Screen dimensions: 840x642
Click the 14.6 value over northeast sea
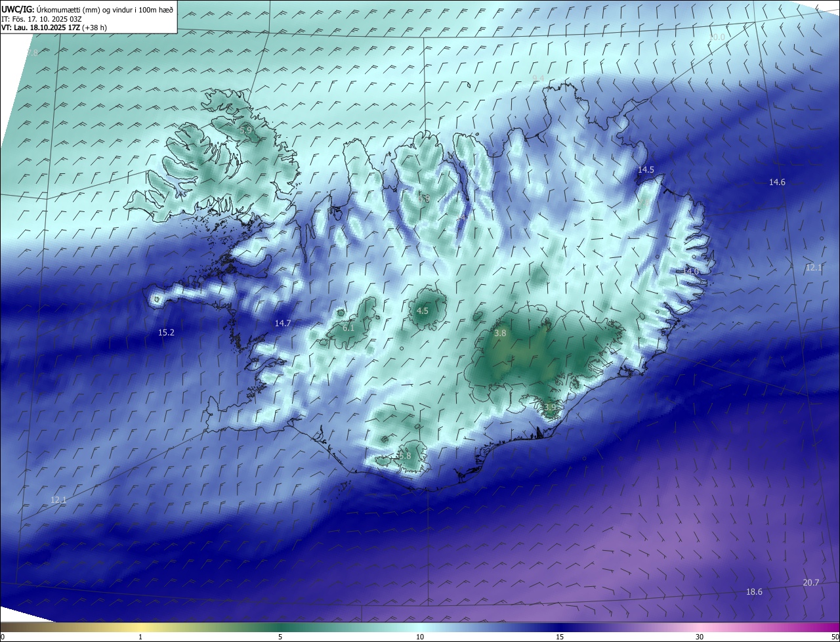777,182
